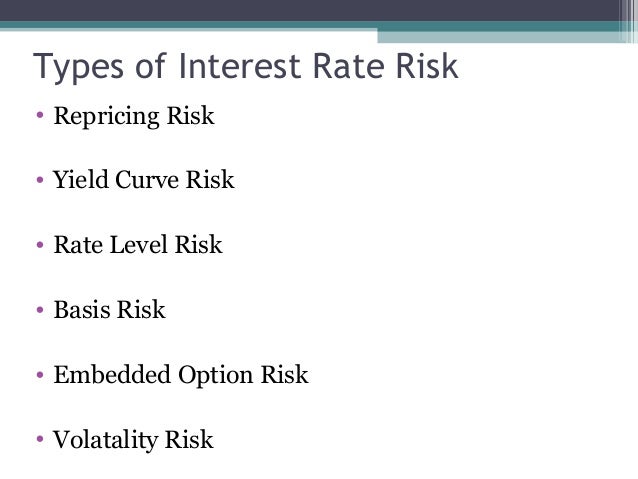
Task: Click the purple bullet dot beside Repricing Risk
Action: tap(40, 115)
